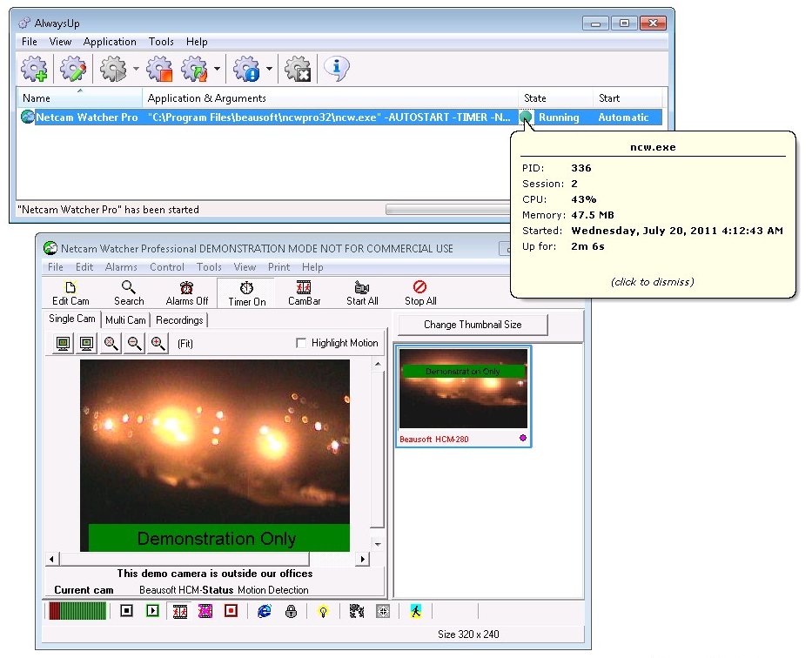The width and height of the screenshot is (812, 658).
Task: Open the Print menu in Netcam Watcher
Action: pos(279,267)
